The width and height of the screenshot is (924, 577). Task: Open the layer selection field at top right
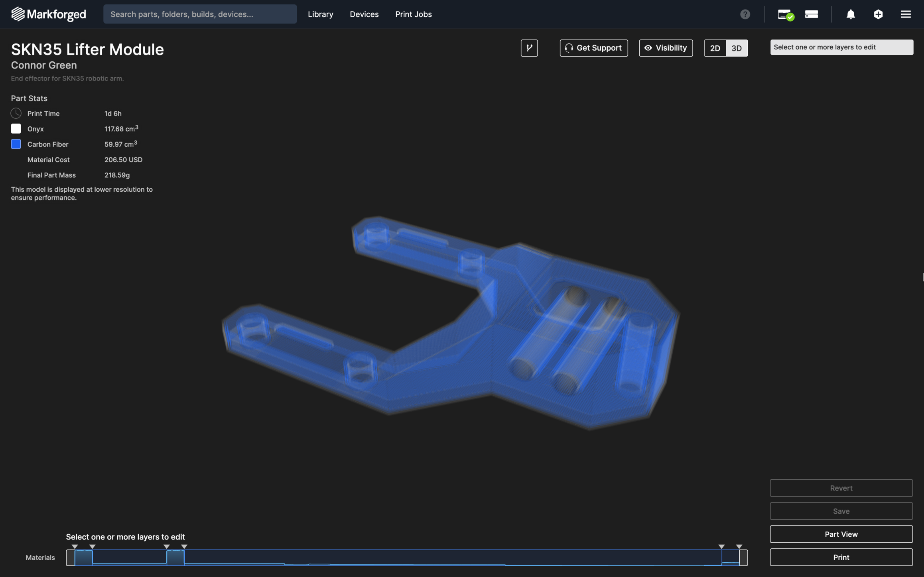(x=841, y=47)
